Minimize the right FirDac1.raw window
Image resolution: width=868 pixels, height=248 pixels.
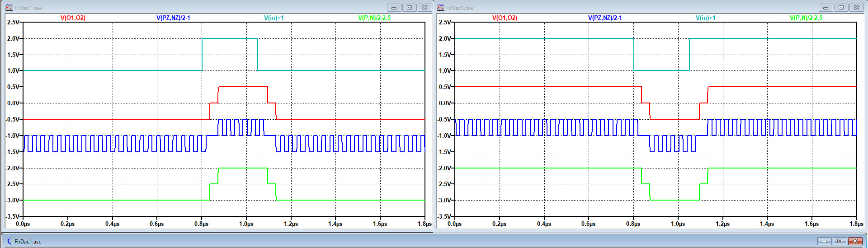pyautogui.click(x=826, y=8)
